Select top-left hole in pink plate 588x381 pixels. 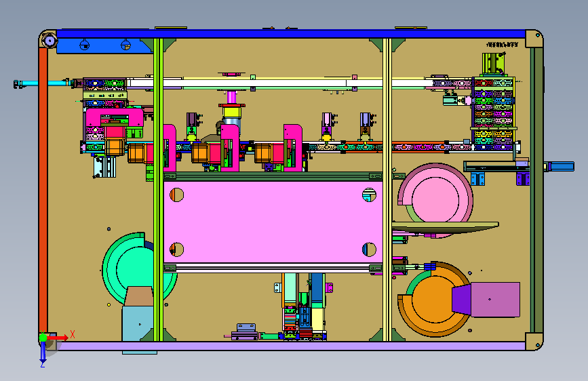176,195
